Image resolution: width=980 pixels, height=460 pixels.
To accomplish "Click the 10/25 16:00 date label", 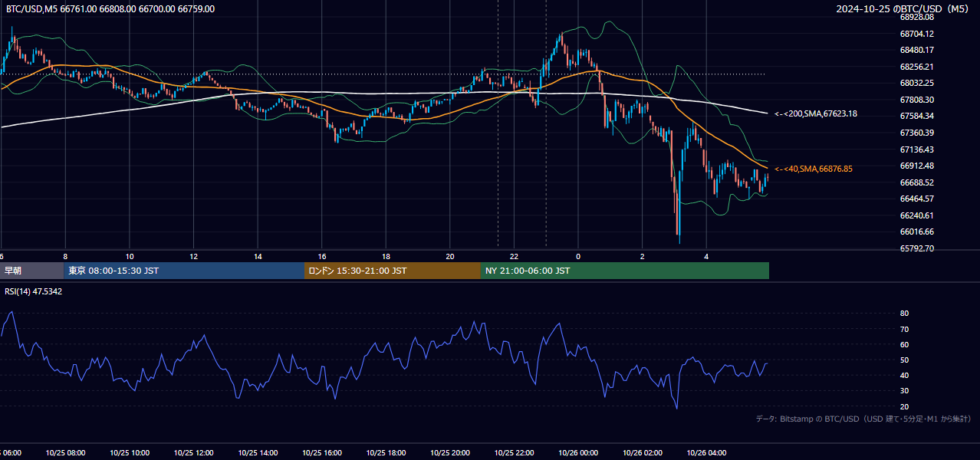I will click(x=322, y=453).
